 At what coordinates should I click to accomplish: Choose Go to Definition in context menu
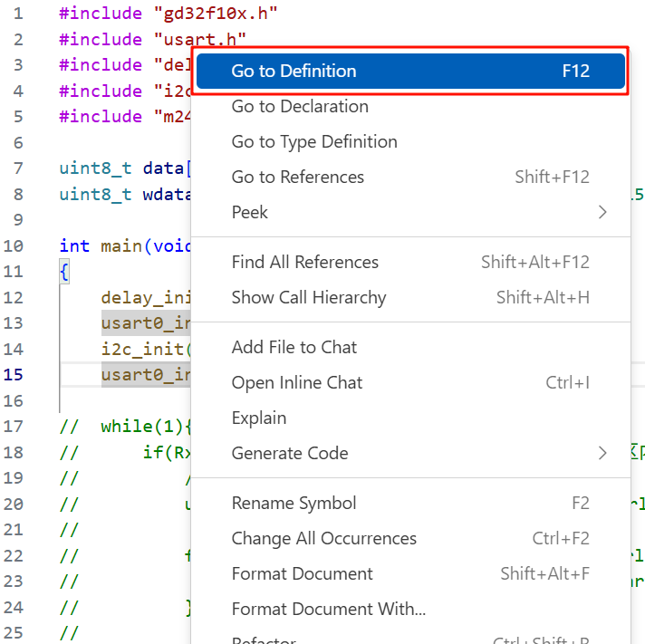(410, 72)
